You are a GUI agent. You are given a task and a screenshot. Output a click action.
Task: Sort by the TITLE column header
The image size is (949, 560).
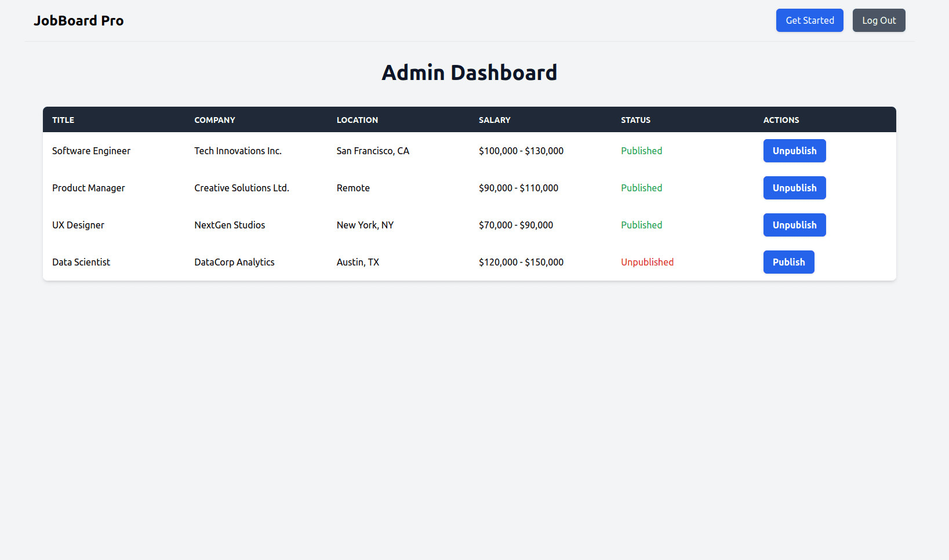[63, 120]
